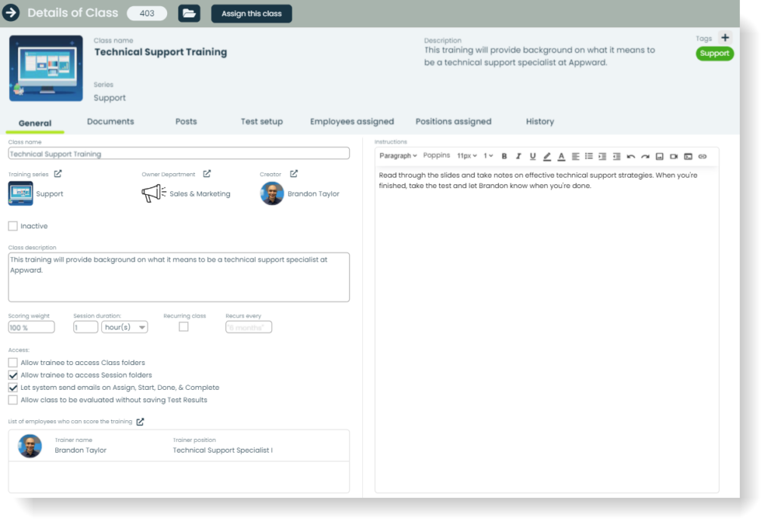
Task: Toggle italic formatting in Instructions editor
Action: point(519,156)
